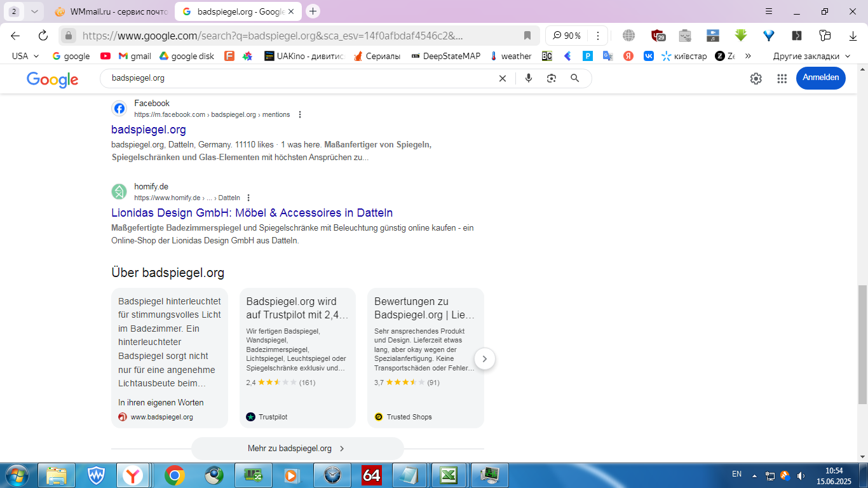Open the red 64 taskbar app
The image size is (868, 488).
pyautogui.click(x=371, y=475)
